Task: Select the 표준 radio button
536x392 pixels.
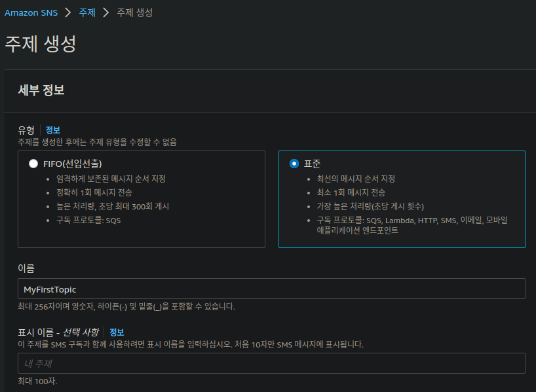Action: point(294,164)
